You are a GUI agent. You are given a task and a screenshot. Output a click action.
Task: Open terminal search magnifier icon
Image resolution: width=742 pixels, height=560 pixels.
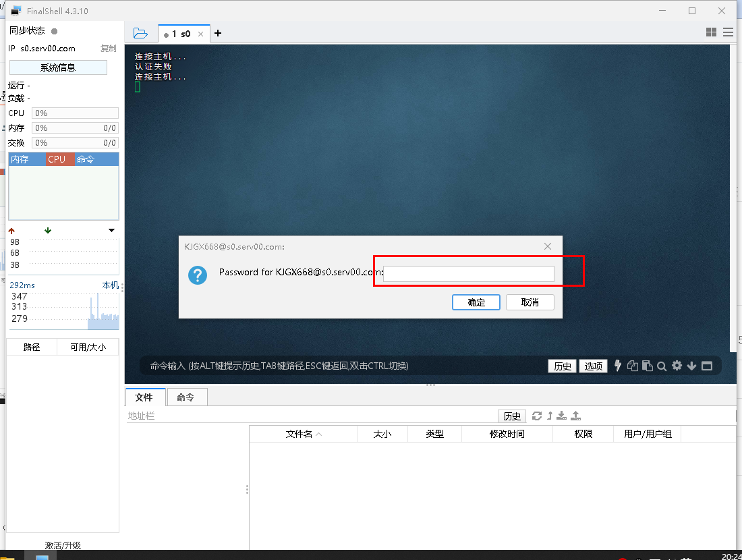(662, 366)
